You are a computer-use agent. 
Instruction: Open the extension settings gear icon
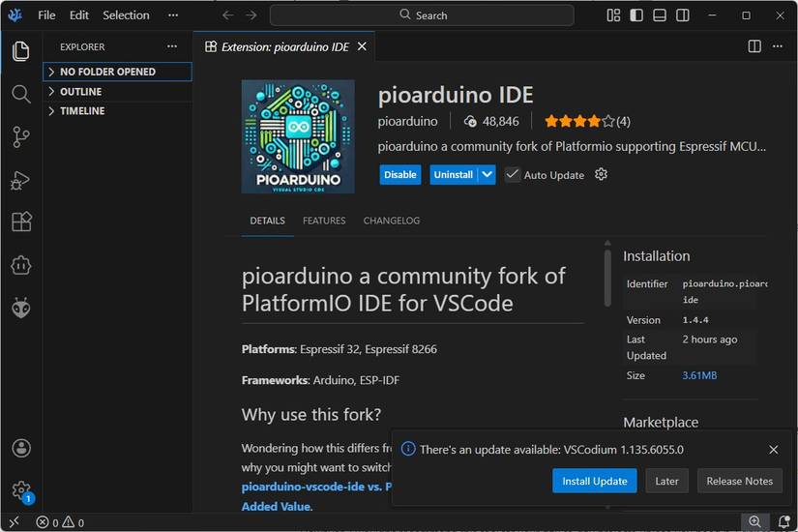(601, 174)
